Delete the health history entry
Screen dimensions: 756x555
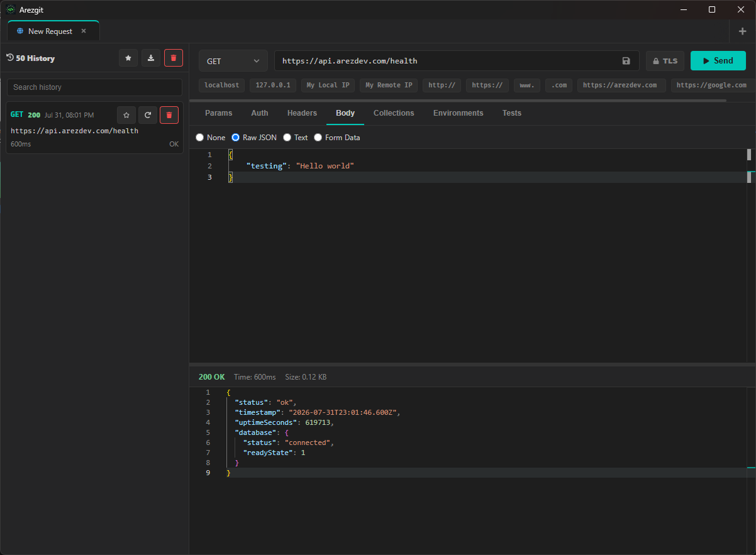[x=169, y=115]
